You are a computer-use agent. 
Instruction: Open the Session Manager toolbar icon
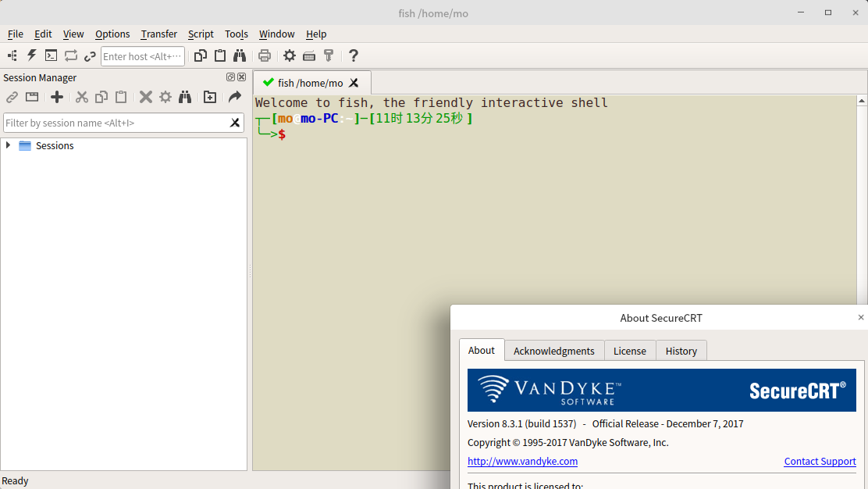tap(12, 55)
